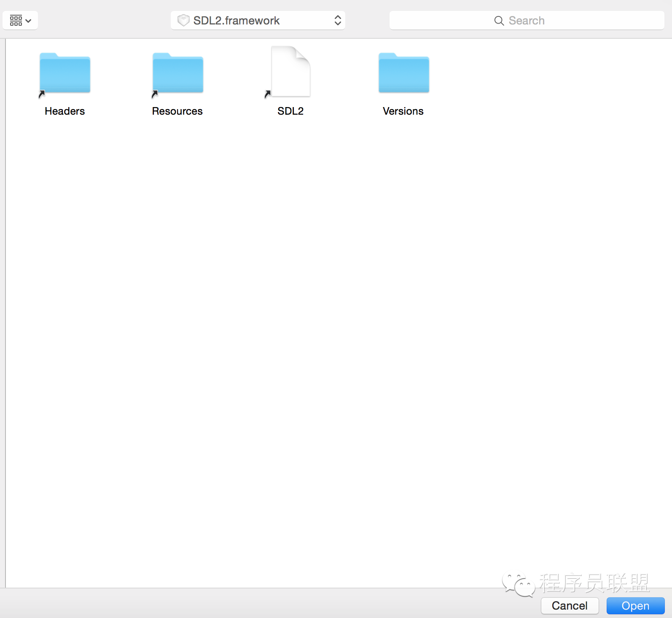Click the Cancel button
Screen dimensions: 672x618
click(570, 606)
